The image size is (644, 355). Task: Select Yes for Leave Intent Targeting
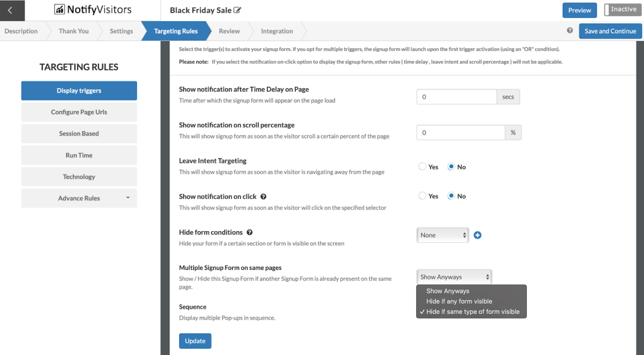click(x=422, y=167)
